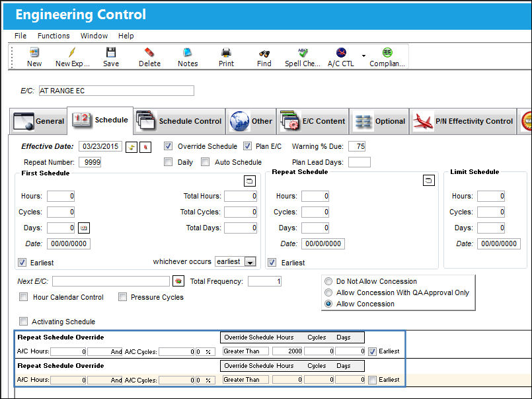Uncheck the Override Schedule checkbox

pyautogui.click(x=168, y=146)
